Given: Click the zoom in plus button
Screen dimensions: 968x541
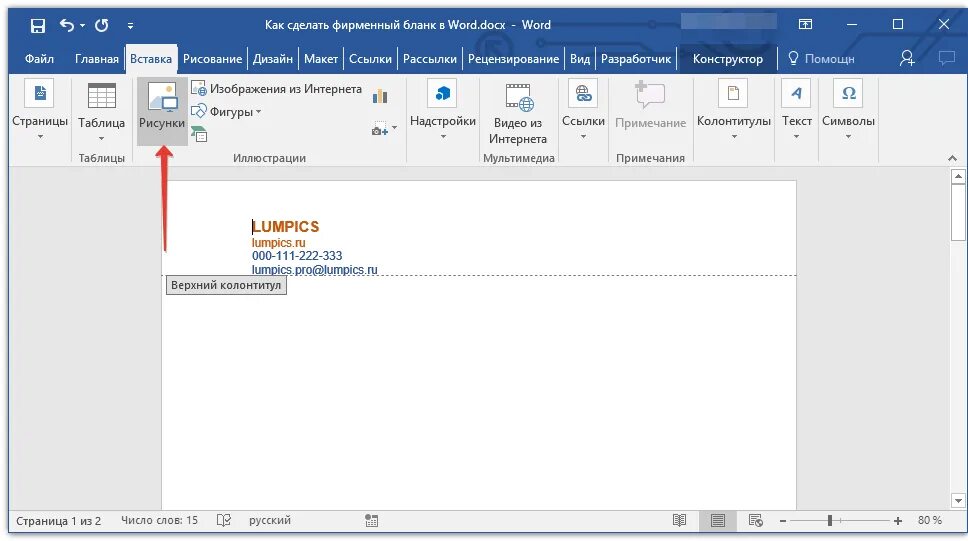Looking at the screenshot, I should pyautogui.click(x=898, y=521).
